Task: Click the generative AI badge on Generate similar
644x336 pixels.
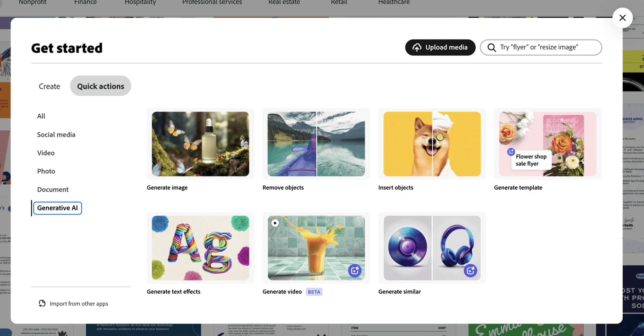Action: tap(470, 270)
